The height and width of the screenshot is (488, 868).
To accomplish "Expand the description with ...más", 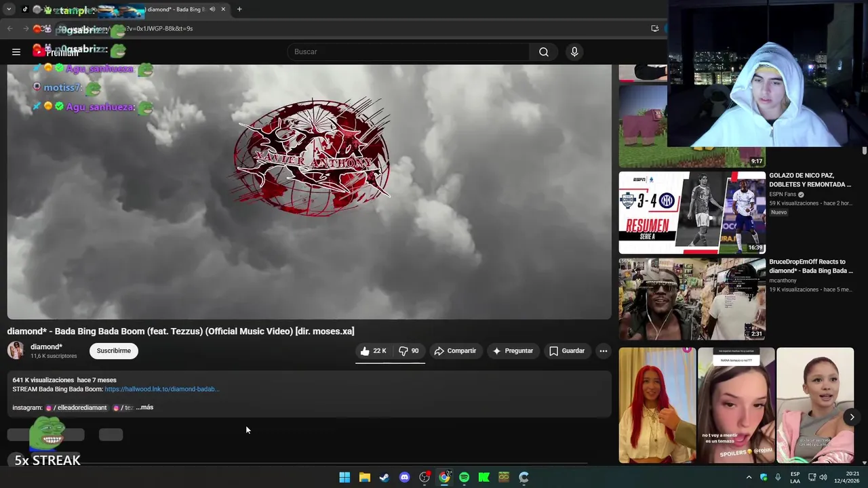I will (144, 407).
